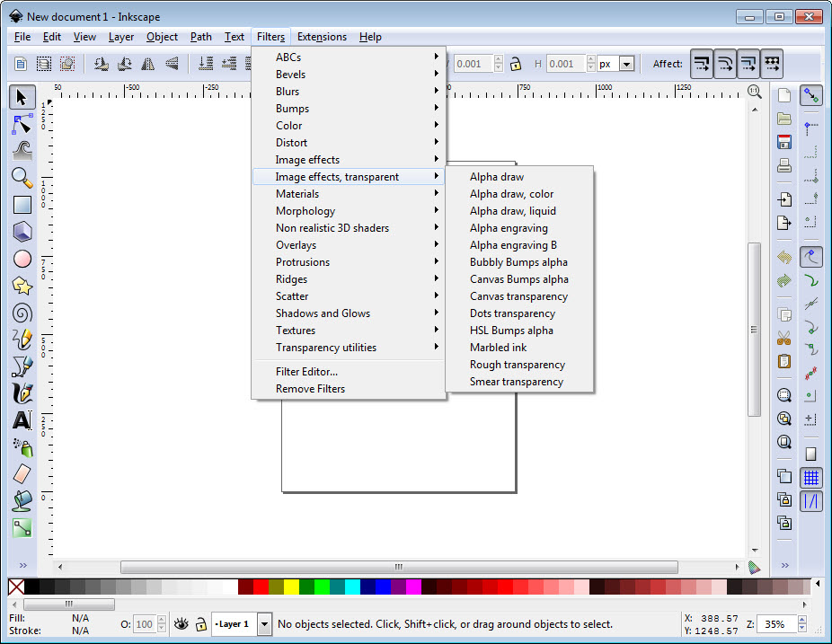Viewport: 832px width, 644px height.
Task: Toggle the width/height lock icon
Action: 515,64
